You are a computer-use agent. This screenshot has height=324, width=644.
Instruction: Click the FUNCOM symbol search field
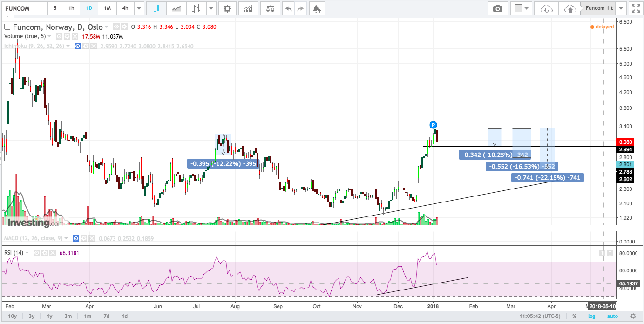(25, 8)
